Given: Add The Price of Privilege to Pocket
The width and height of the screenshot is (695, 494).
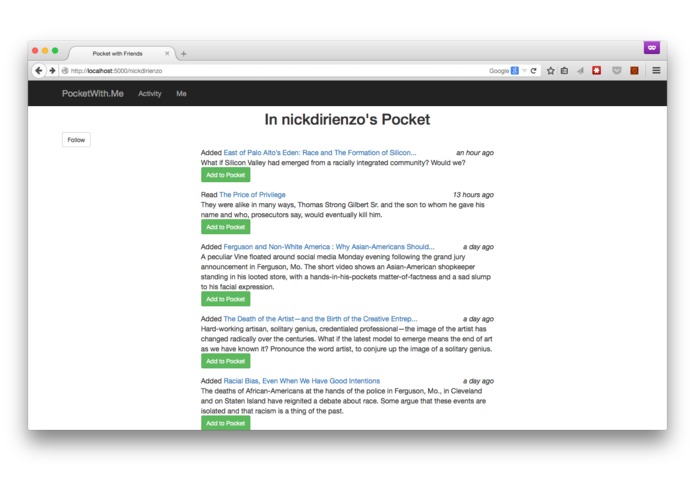Looking at the screenshot, I should 226,227.
